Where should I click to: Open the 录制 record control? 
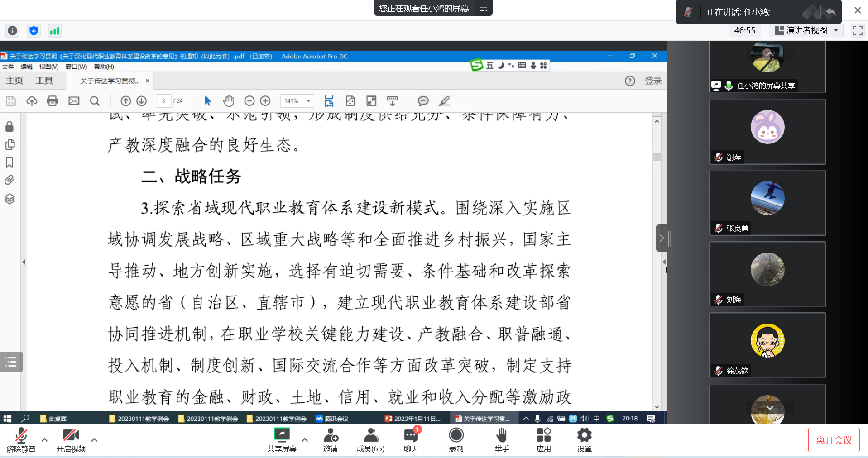(x=456, y=439)
